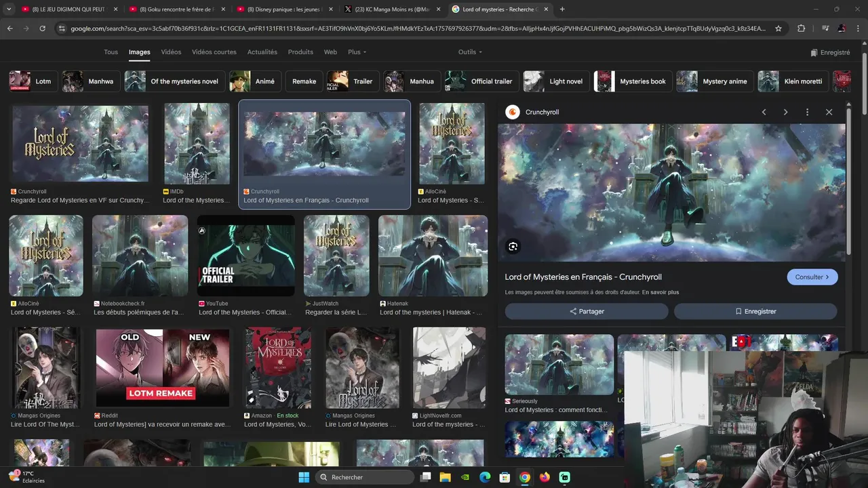Show next image in preview panel
Image resolution: width=868 pixels, height=488 pixels.
785,112
